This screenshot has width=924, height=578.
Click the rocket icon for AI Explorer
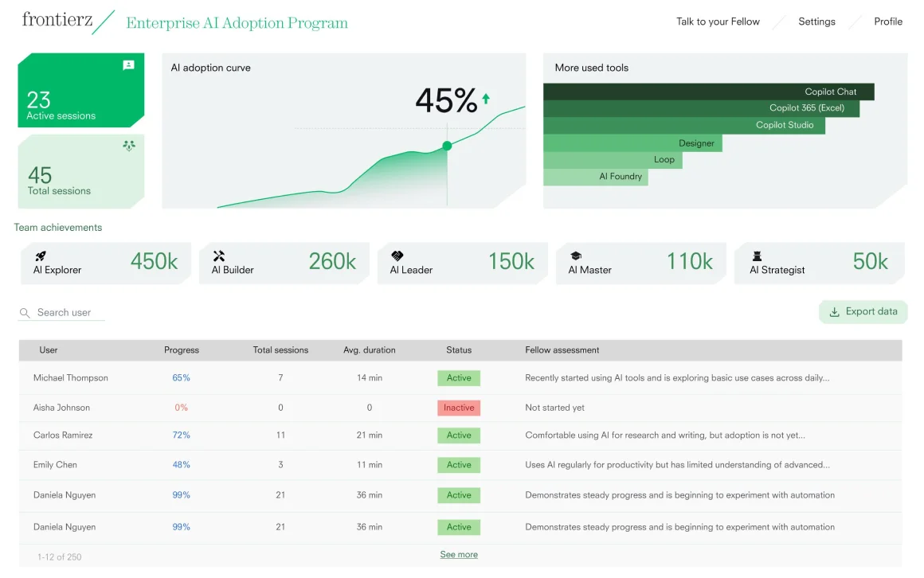pyautogui.click(x=40, y=256)
